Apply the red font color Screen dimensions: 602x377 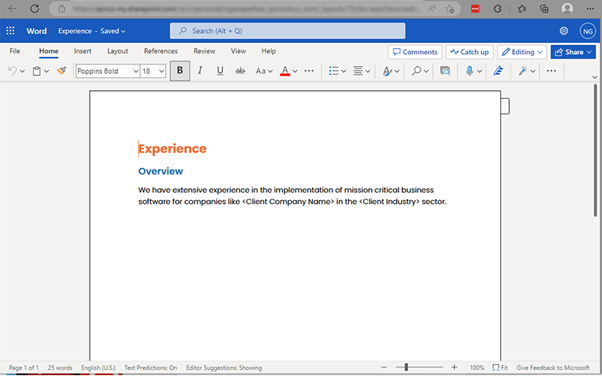pos(285,71)
